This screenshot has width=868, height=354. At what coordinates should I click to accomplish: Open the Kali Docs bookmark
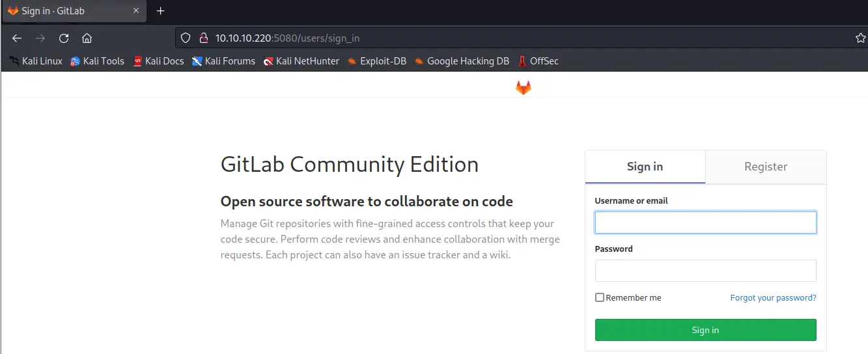(x=158, y=61)
